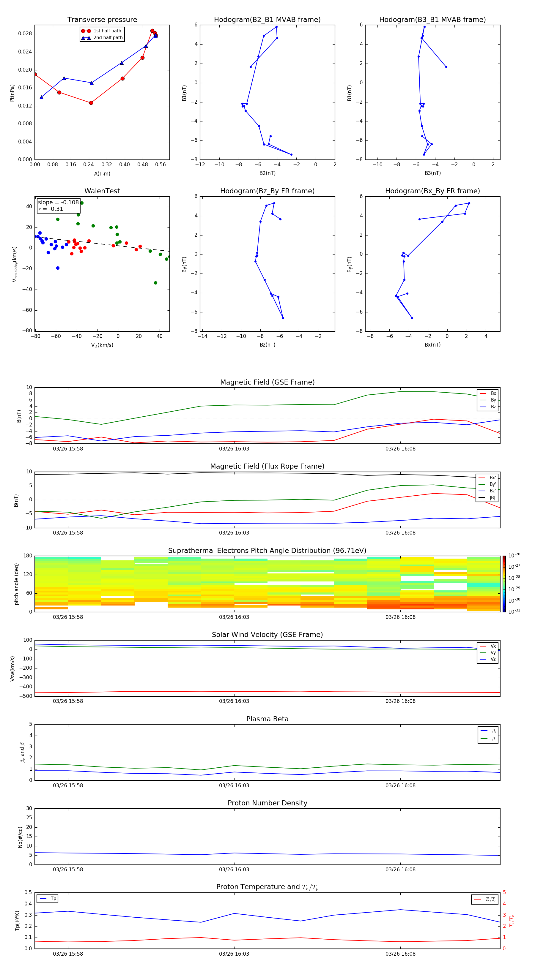535x980 pixels.
Task: Click the "Proton Temperature and Te/Tp" title
Action: (x=267, y=887)
